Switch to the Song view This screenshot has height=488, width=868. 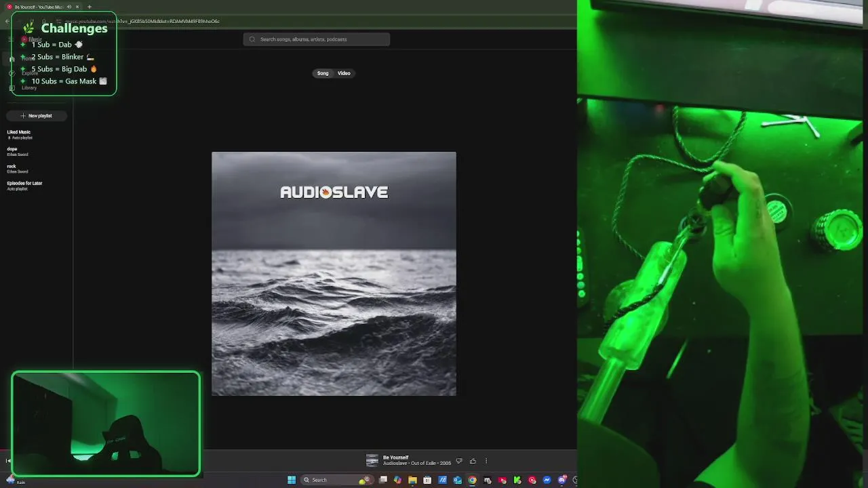(x=323, y=73)
